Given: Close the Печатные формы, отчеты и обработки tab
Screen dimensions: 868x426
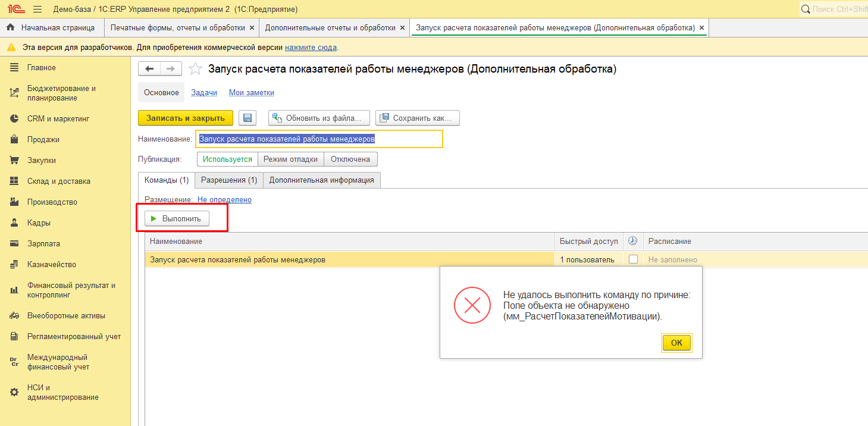Looking at the screenshot, I should (252, 28).
